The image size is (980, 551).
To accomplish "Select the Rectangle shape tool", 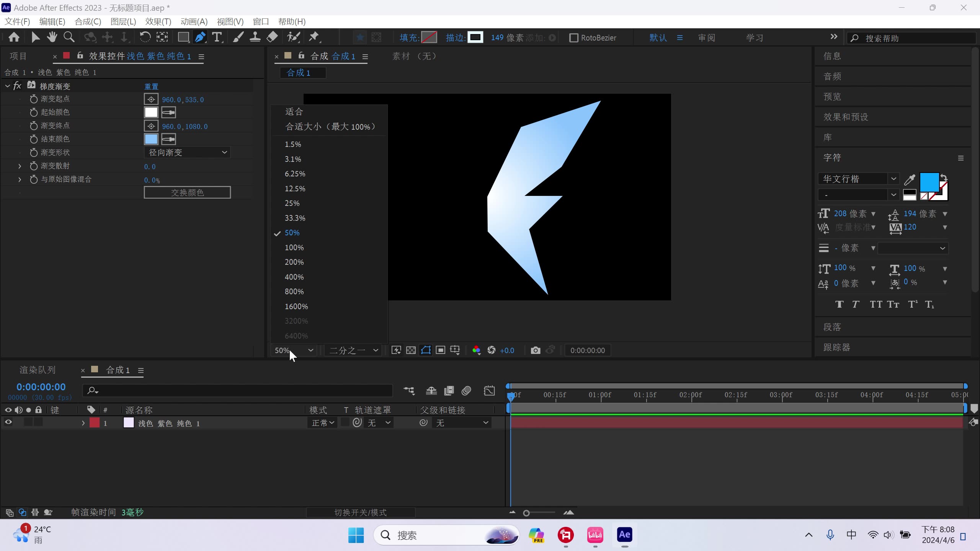I will pyautogui.click(x=183, y=37).
